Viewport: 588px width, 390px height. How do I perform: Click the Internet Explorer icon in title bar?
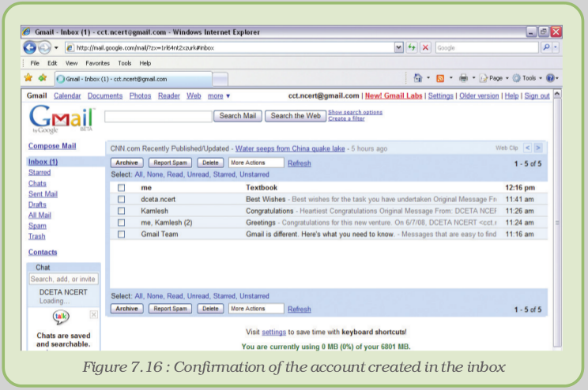click(x=27, y=32)
